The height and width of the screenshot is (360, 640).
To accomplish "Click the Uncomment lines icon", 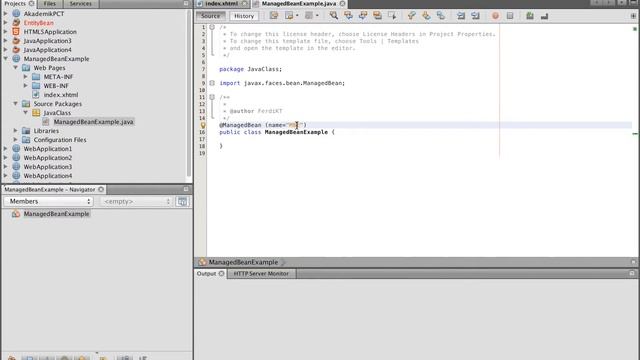I will coord(544,16).
